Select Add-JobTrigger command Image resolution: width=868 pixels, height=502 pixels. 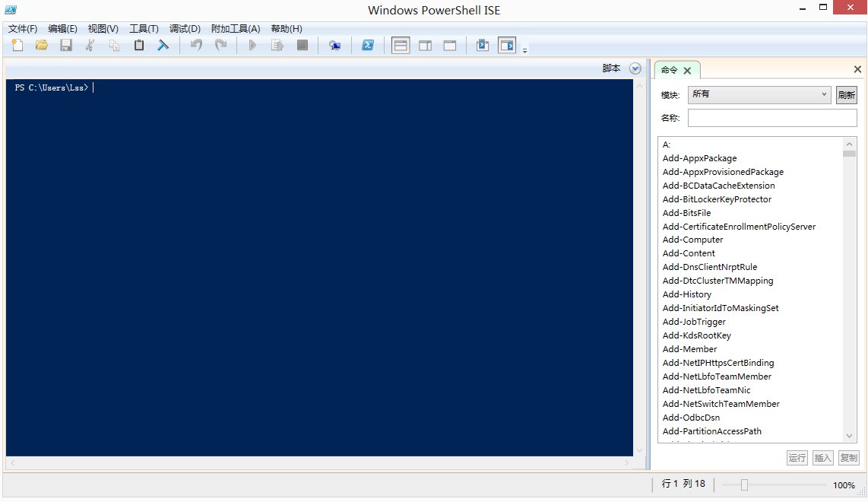pyautogui.click(x=694, y=322)
